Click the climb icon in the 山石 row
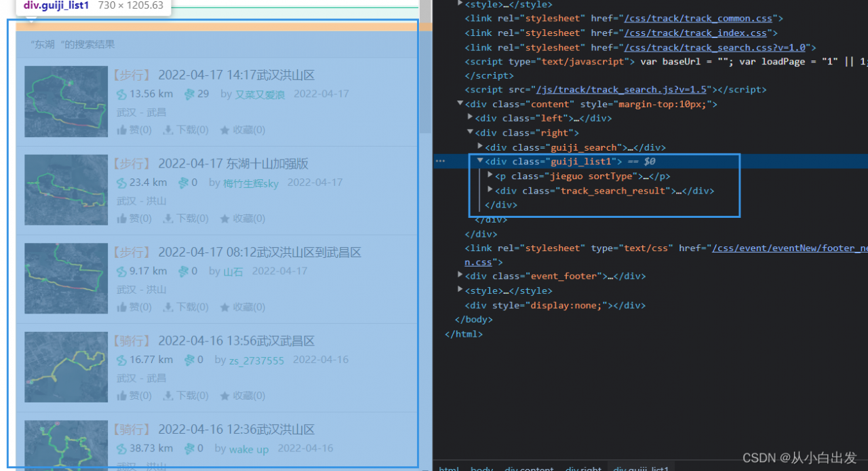868x471 pixels. [183, 271]
